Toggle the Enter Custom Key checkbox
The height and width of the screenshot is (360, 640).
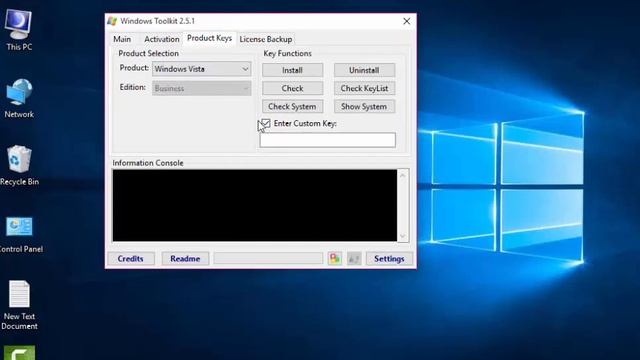click(x=266, y=123)
